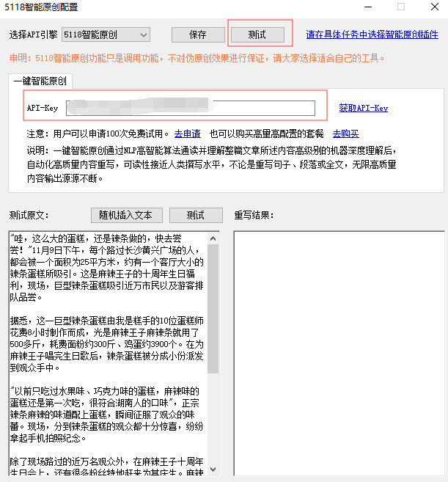
Task: Open the 获取API-Key link
Action: [x=363, y=108]
